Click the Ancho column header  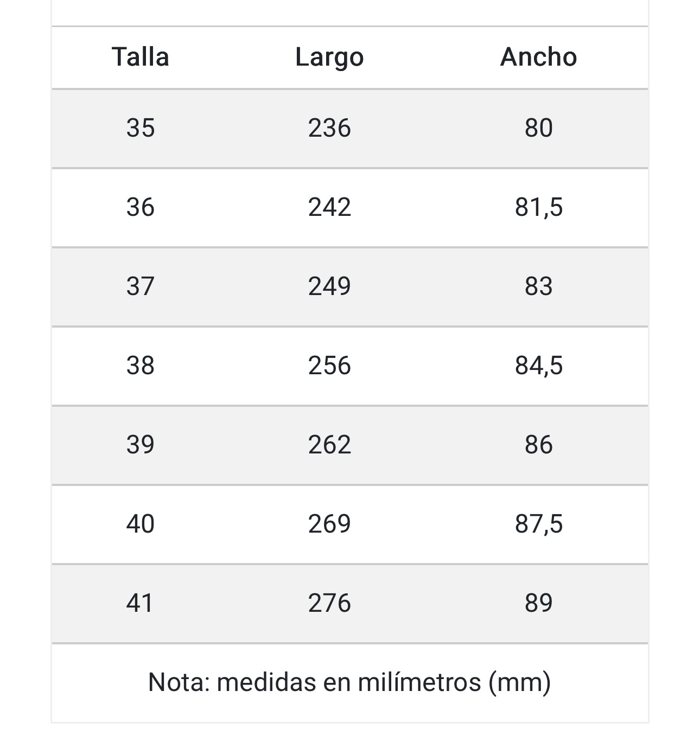click(538, 57)
